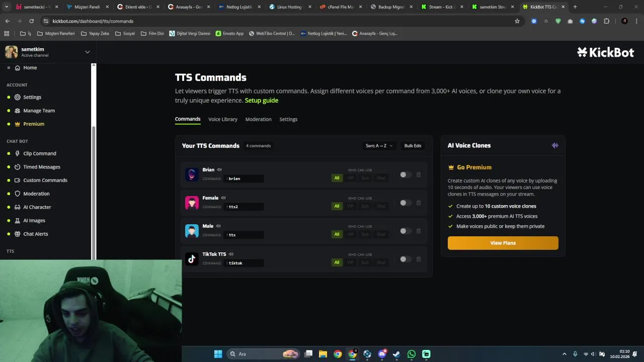This screenshot has height=362, width=644.
Task: Click the KickBot logo
Action: coord(606,52)
